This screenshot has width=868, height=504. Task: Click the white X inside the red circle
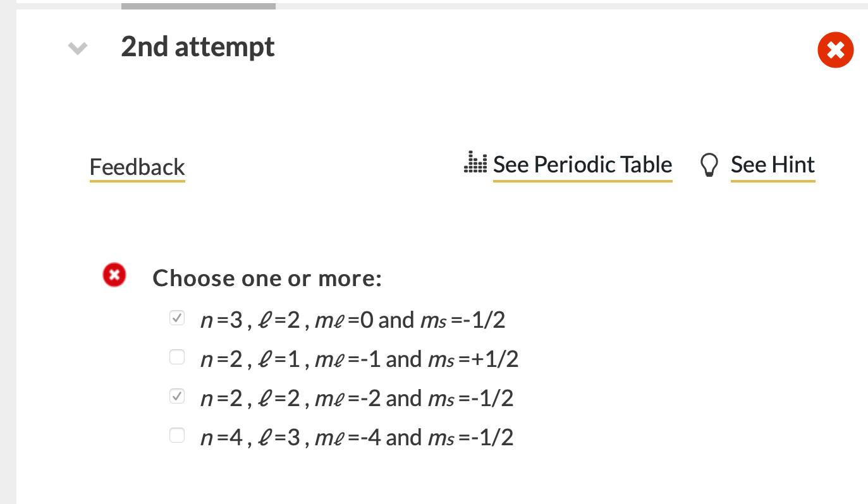pos(835,50)
